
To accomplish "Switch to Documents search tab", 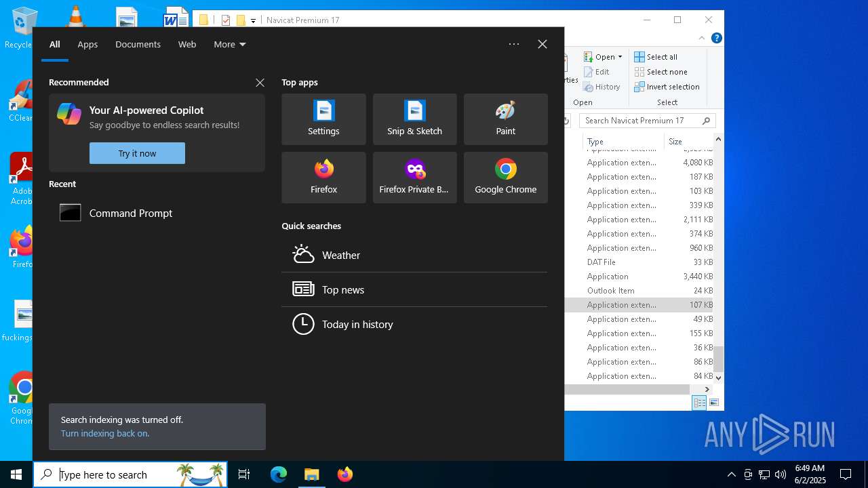I will pyautogui.click(x=138, y=44).
